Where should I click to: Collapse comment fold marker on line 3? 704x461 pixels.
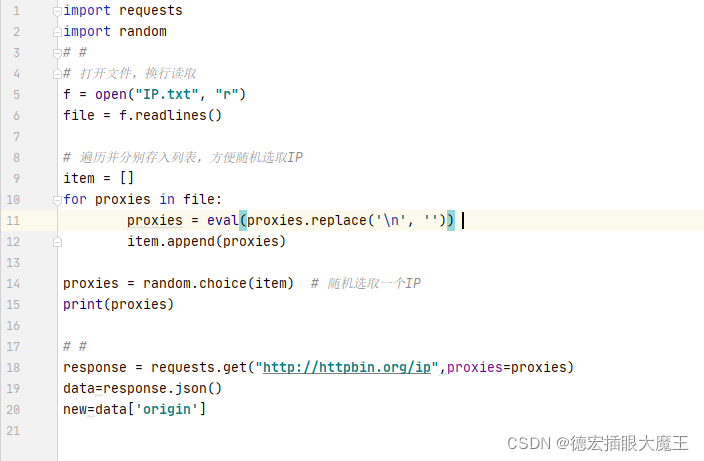[57, 53]
